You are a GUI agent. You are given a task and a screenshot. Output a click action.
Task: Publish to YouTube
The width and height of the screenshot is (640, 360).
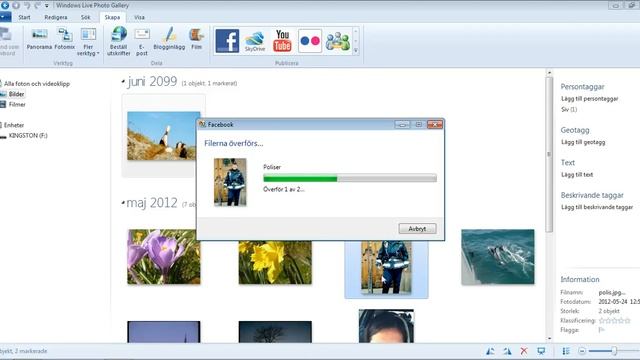tap(282, 41)
